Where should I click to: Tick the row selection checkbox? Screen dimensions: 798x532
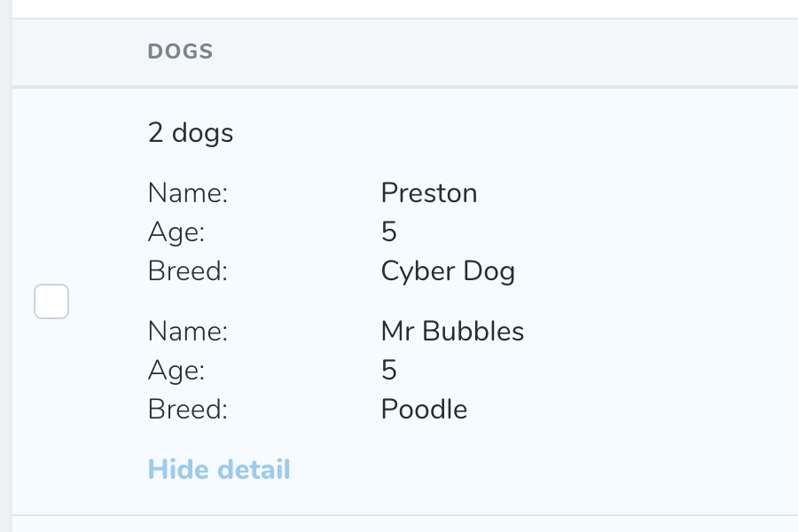[x=51, y=301]
